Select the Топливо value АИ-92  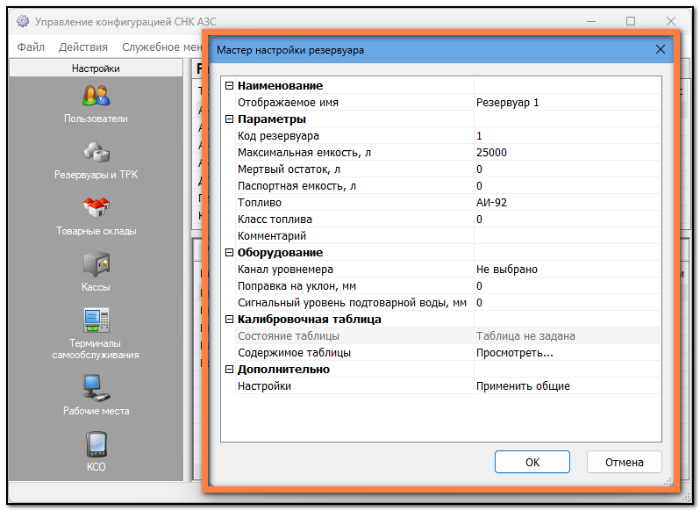567,202
